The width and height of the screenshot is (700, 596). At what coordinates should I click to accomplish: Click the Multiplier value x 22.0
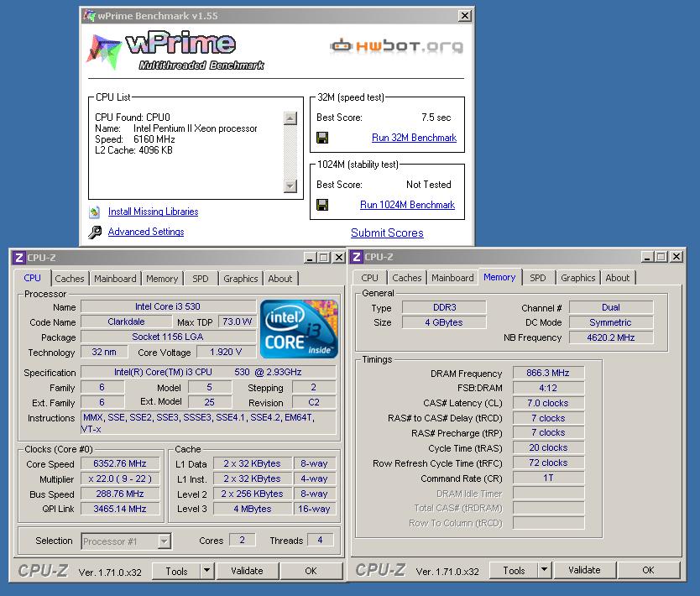[120, 479]
